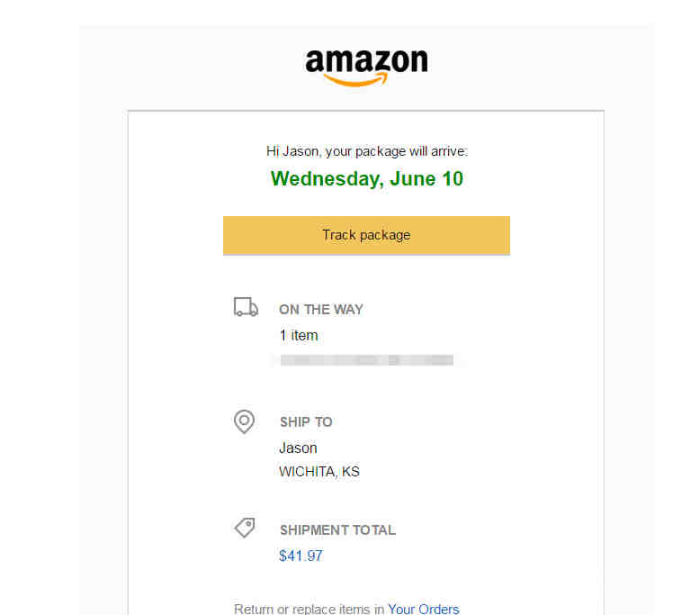The width and height of the screenshot is (700, 615).
Task: Click the location pin icon
Action: pyautogui.click(x=244, y=421)
